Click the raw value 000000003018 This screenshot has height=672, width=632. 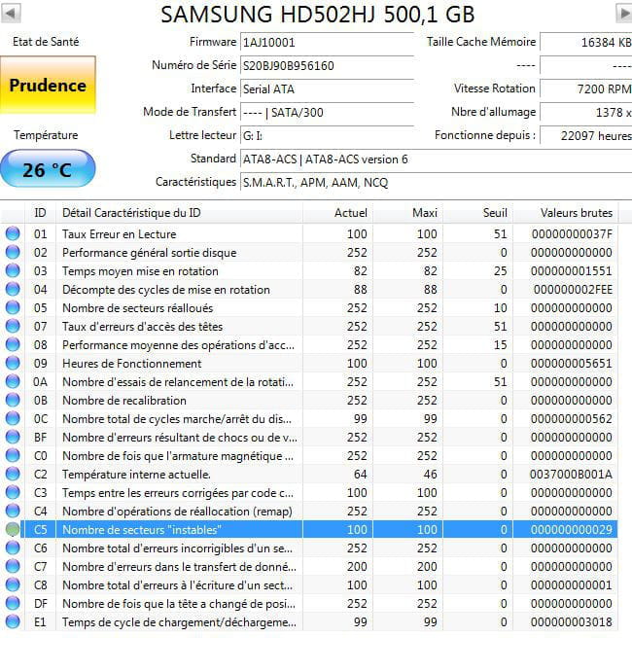pyautogui.click(x=572, y=621)
